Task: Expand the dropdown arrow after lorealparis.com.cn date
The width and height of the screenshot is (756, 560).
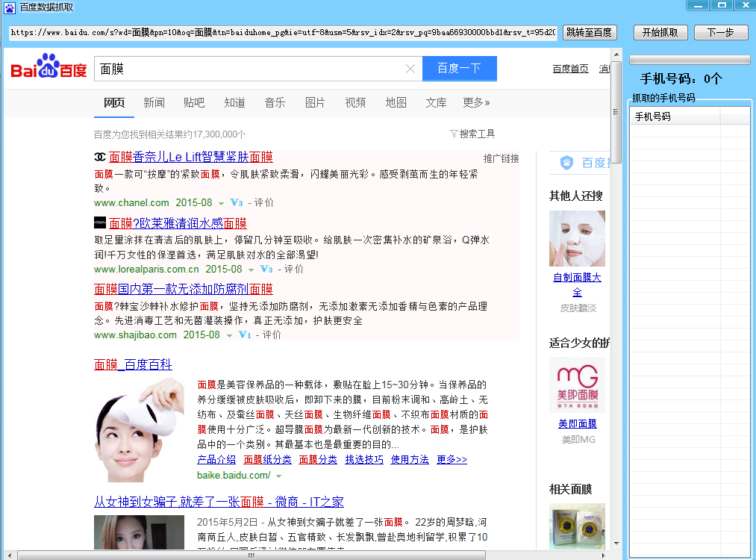Action: pyautogui.click(x=251, y=270)
